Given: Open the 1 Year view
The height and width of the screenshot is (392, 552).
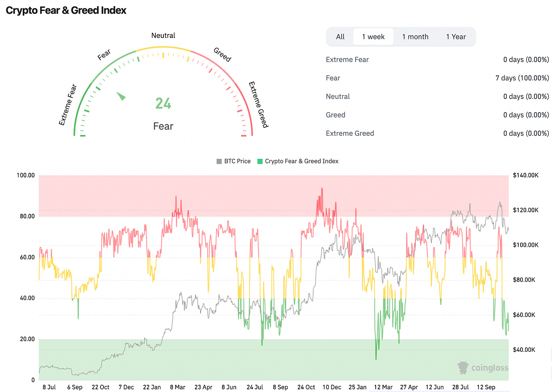Looking at the screenshot, I should point(456,36).
